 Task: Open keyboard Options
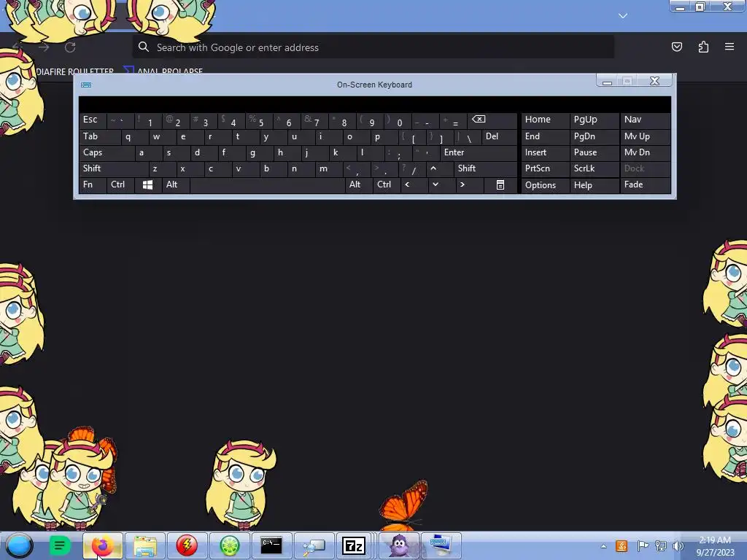pyautogui.click(x=545, y=184)
